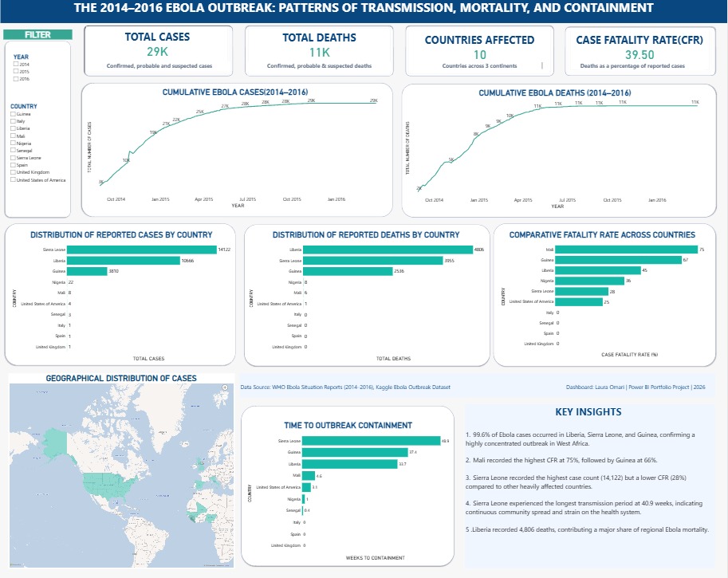
Task: Check the Senegal country filter
Action: [13, 151]
